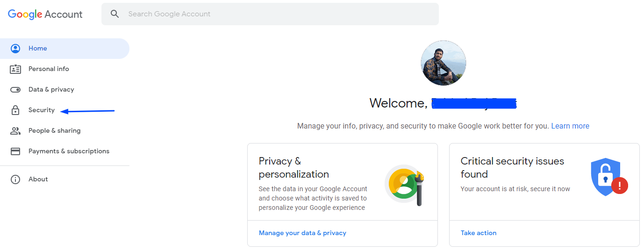Open the Learn more link

click(570, 126)
